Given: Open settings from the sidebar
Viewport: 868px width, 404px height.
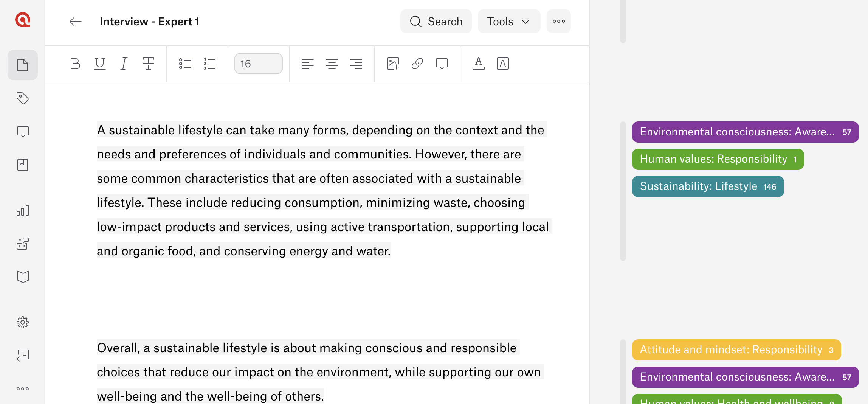Looking at the screenshot, I should pyautogui.click(x=23, y=322).
